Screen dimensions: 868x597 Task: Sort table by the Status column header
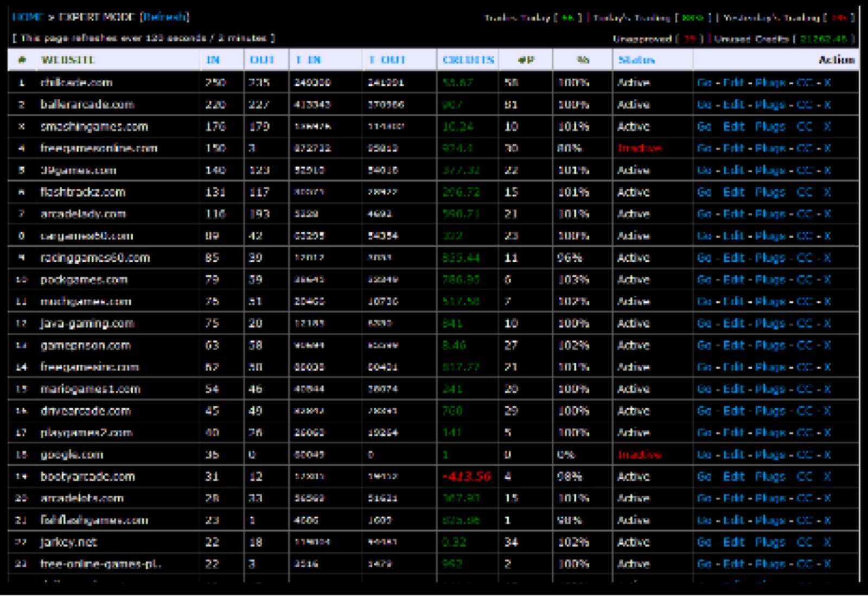tap(636, 60)
